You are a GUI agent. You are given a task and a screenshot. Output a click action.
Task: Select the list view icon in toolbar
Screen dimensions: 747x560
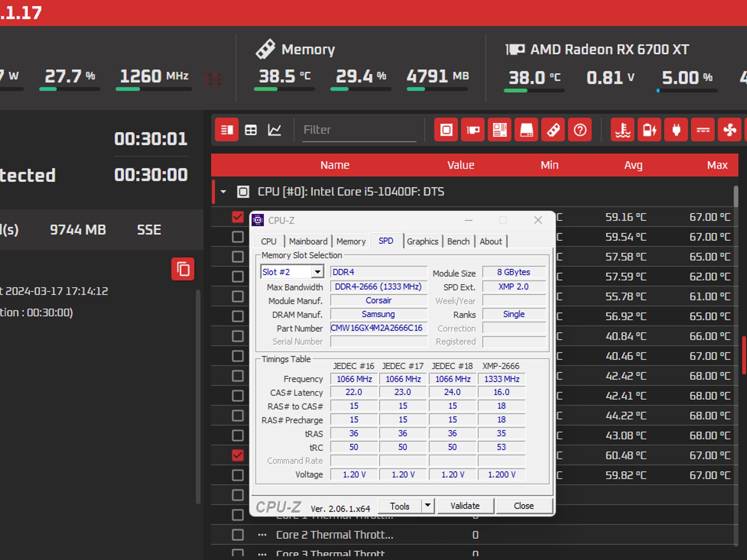click(x=227, y=130)
